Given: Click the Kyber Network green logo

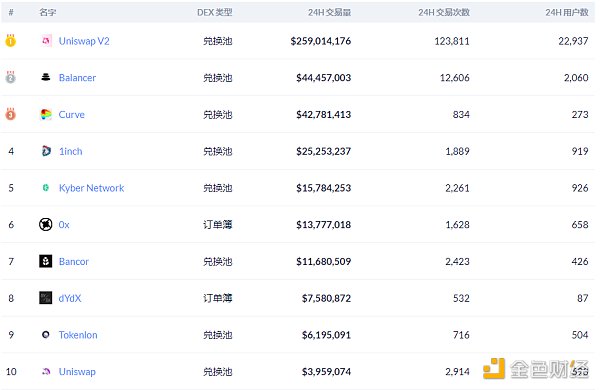Looking at the screenshot, I should click(46, 188).
